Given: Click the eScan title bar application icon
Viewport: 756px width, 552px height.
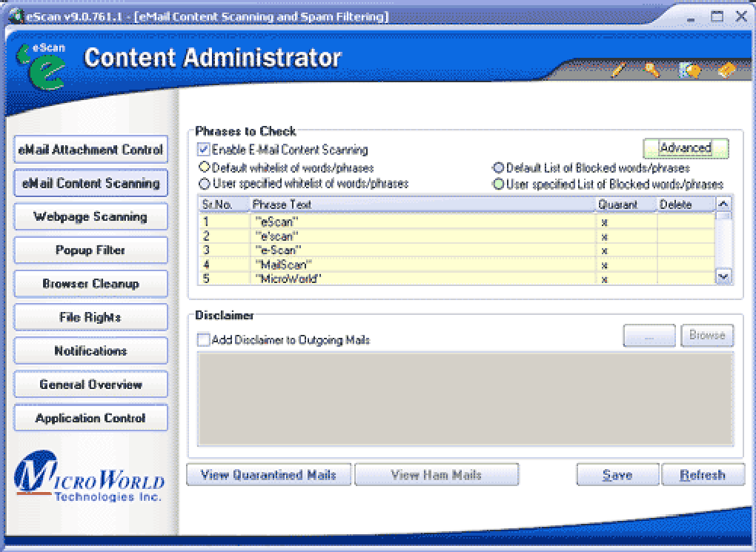Looking at the screenshot, I should pyautogui.click(x=16, y=16).
